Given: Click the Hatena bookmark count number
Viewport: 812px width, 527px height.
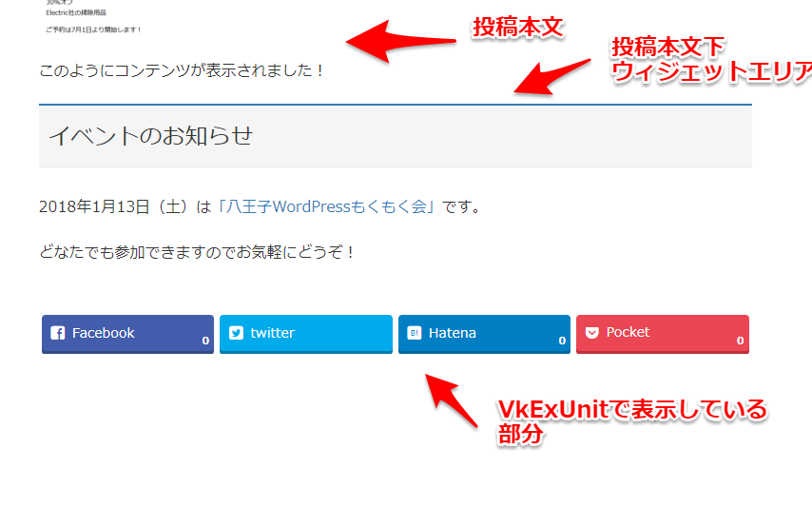Looking at the screenshot, I should tap(562, 341).
